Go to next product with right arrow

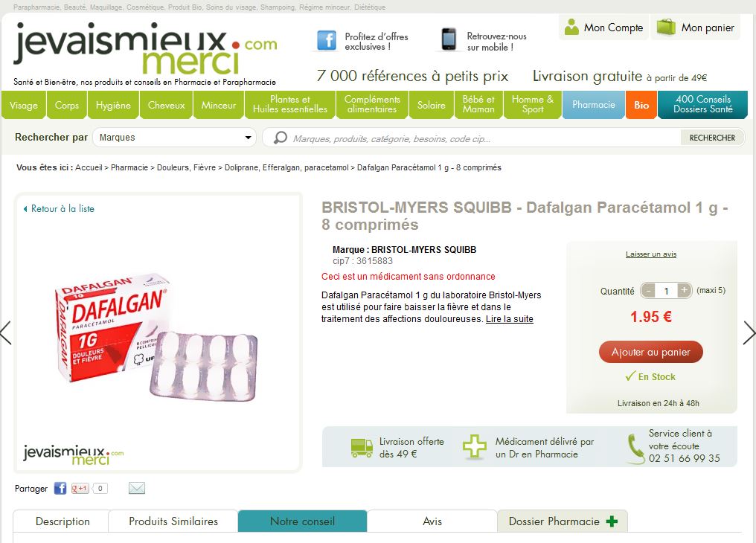[749, 332]
